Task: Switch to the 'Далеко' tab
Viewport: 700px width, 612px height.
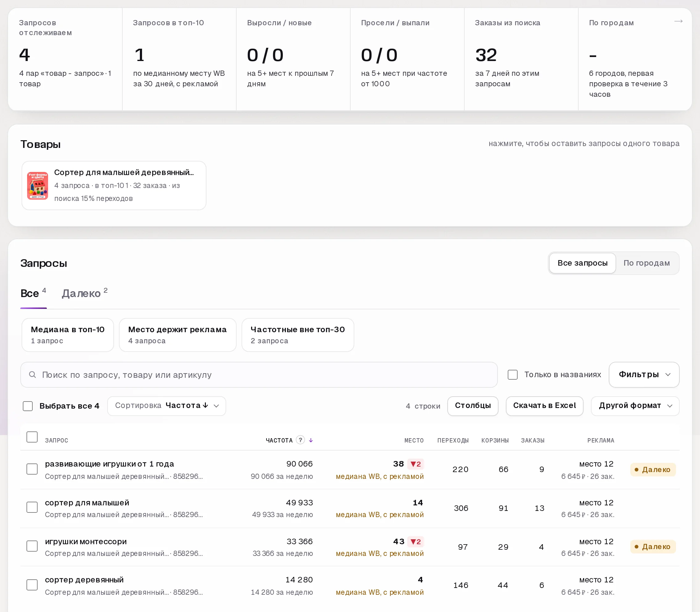Action: coord(85,293)
